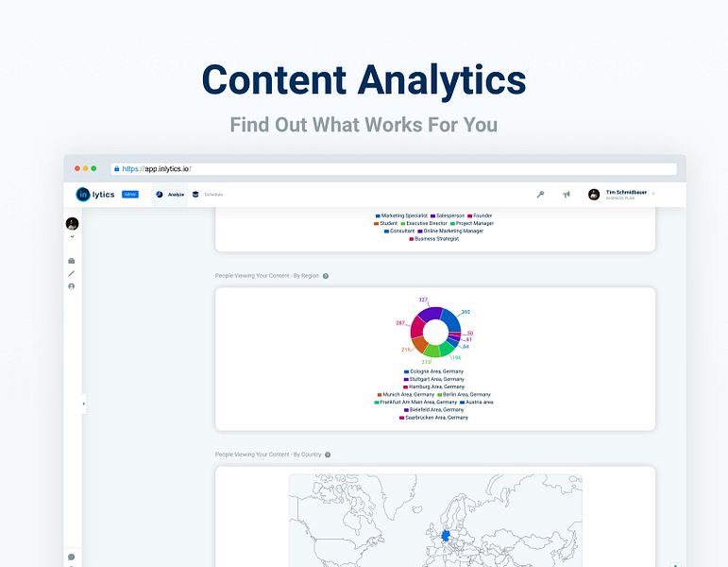The width and height of the screenshot is (728, 567).
Task: Open the person account icon in sidebar
Action: (x=72, y=286)
